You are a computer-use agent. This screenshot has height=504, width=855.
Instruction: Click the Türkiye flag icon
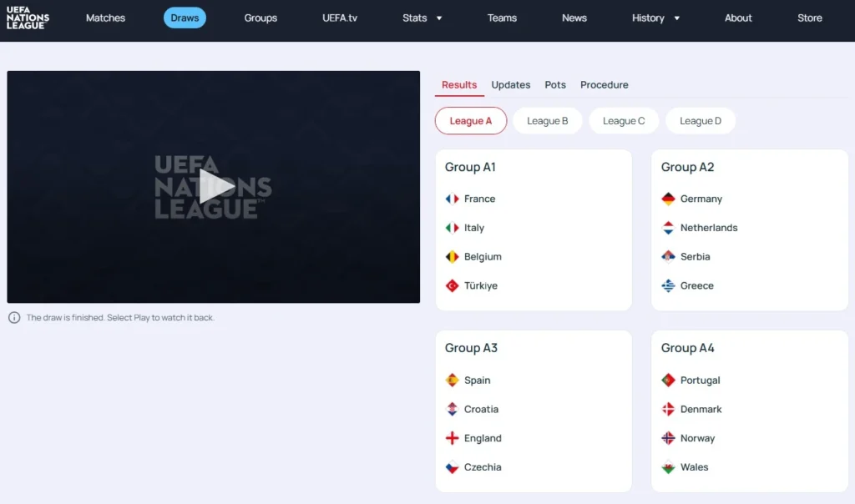(x=452, y=285)
